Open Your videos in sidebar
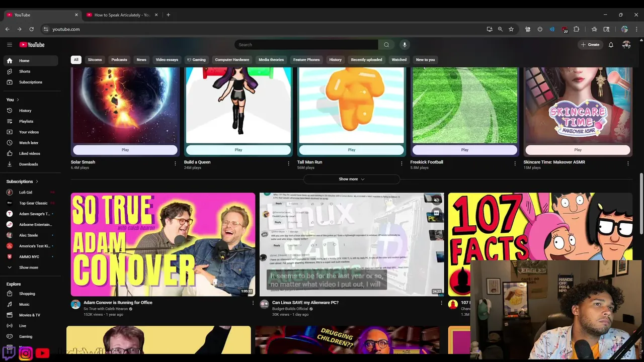This screenshot has width=644, height=362. (31, 132)
